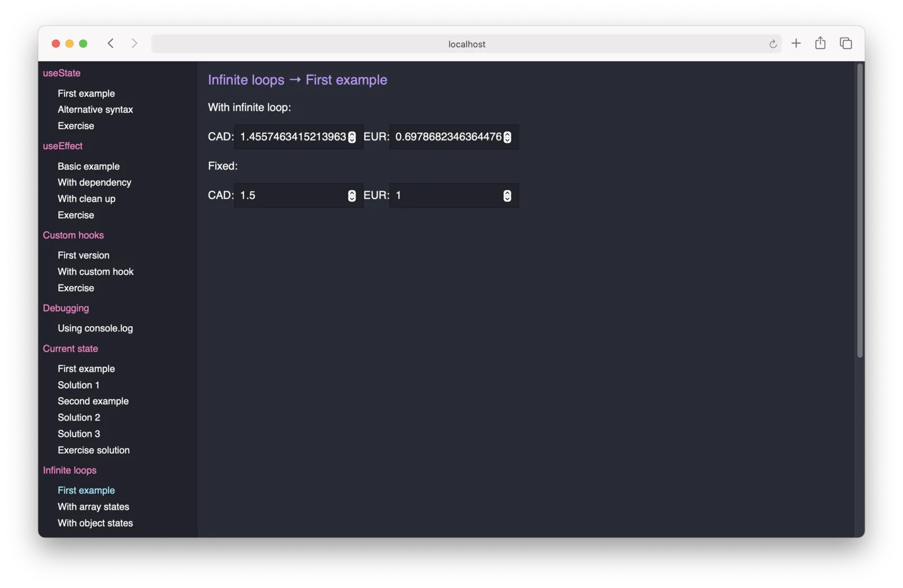Reload the localhost page
Screen dimensions: 903x588
coord(773,44)
